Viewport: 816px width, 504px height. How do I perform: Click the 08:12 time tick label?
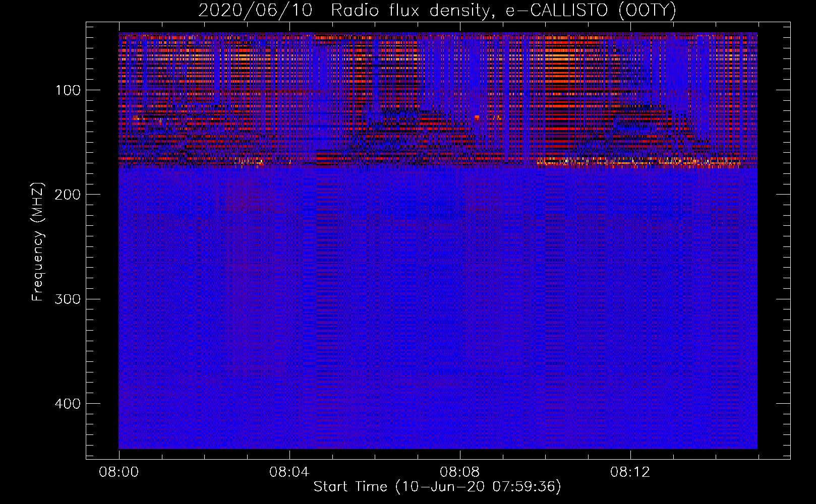630,472
